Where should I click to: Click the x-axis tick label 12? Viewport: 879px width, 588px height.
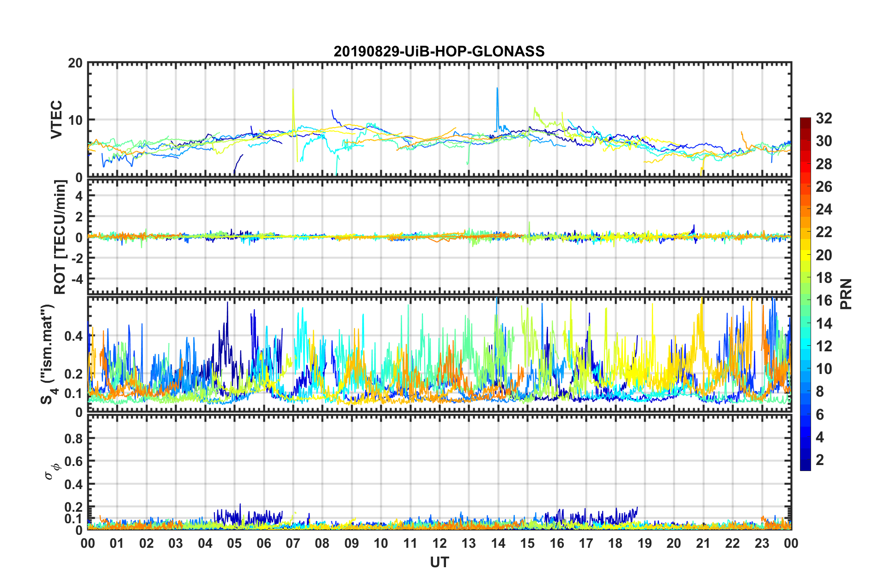pos(439,543)
